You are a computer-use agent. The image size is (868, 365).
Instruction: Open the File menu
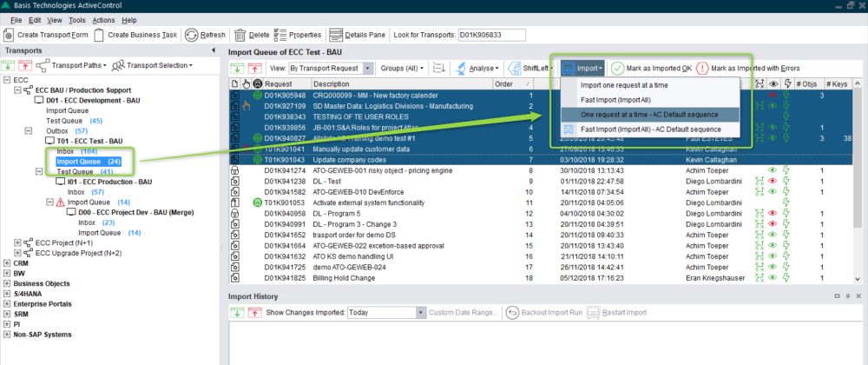pos(16,21)
